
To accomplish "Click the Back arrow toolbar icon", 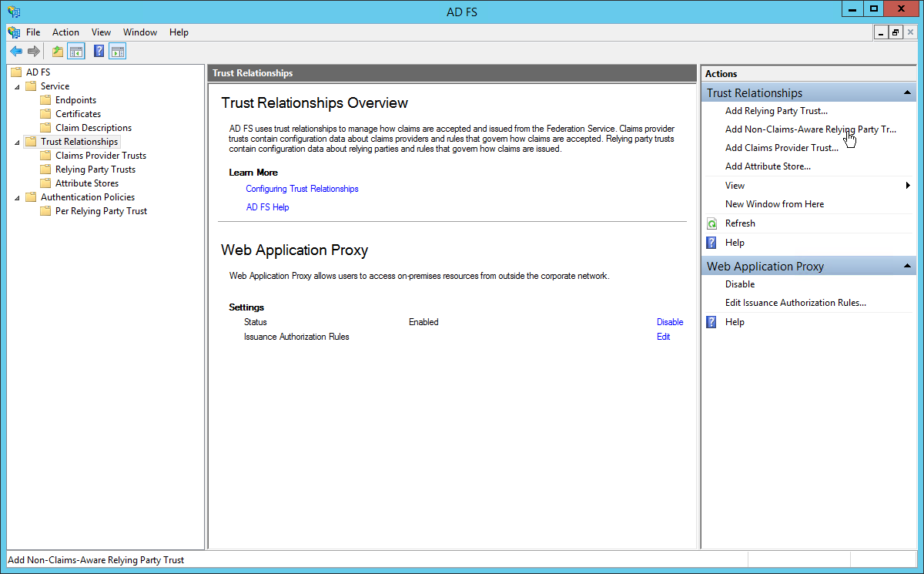I will click(15, 52).
